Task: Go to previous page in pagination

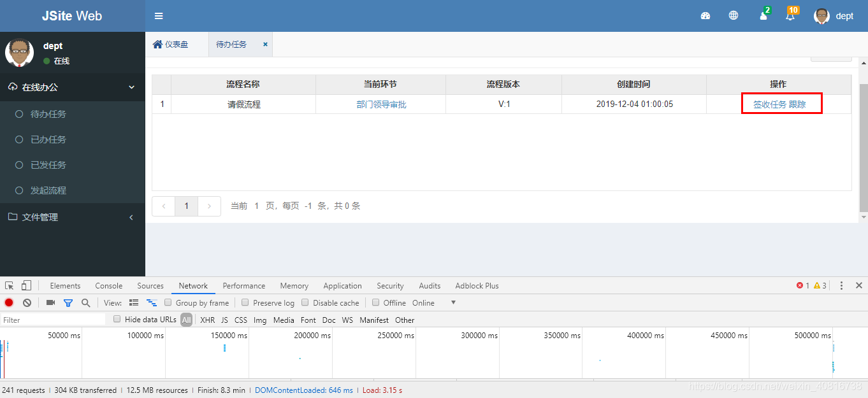Action: click(164, 206)
